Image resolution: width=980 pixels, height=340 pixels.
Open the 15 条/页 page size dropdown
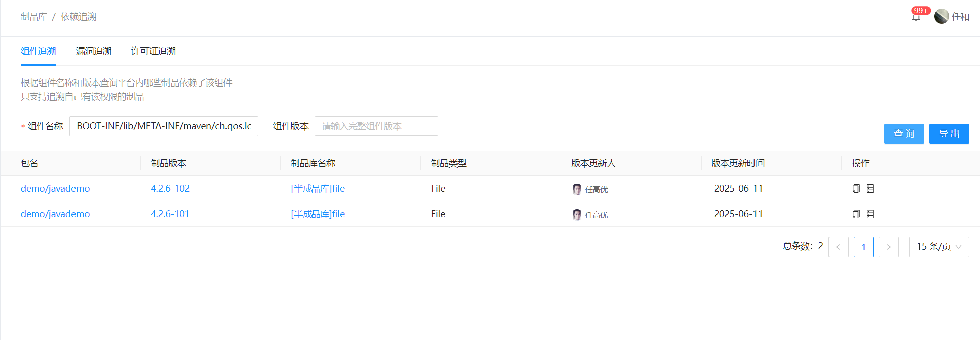click(939, 247)
